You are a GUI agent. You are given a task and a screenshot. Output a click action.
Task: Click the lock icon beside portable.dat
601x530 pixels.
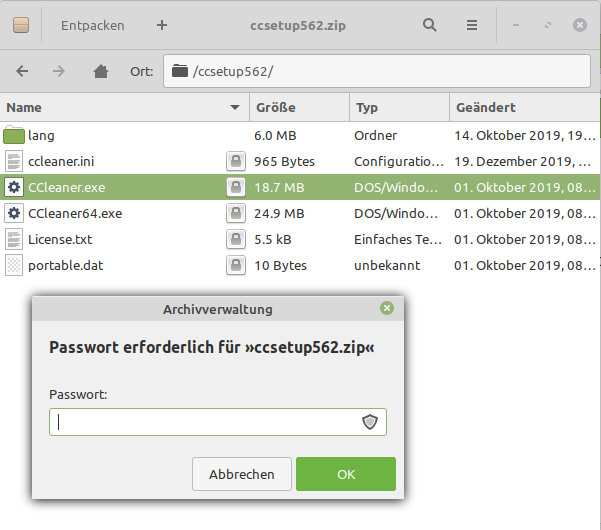tap(234, 265)
